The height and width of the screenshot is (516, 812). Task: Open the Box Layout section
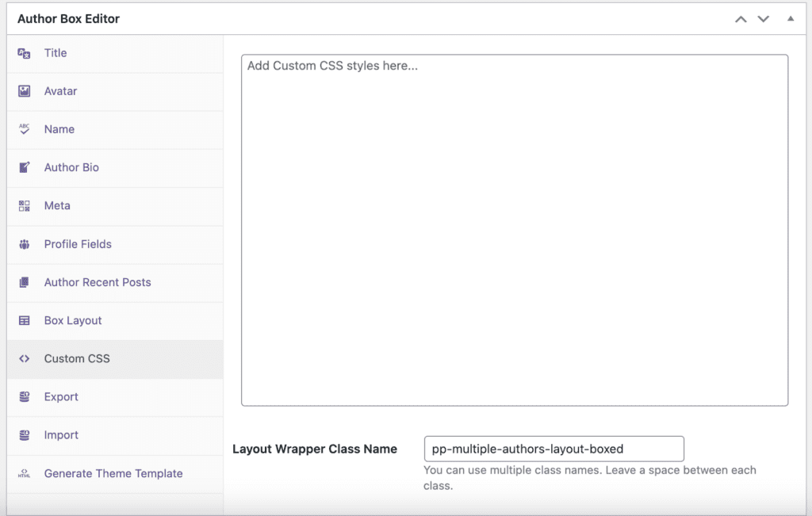click(x=71, y=320)
